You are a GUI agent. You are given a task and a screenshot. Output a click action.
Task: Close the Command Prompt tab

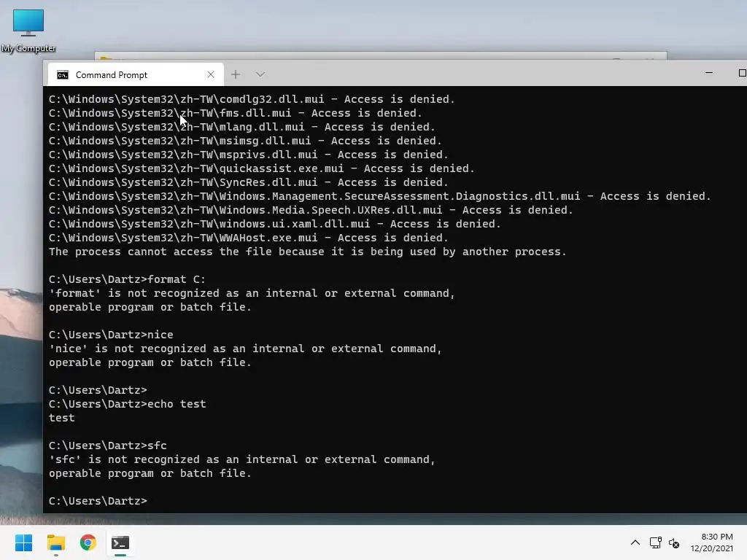click(x=211, y=75)
